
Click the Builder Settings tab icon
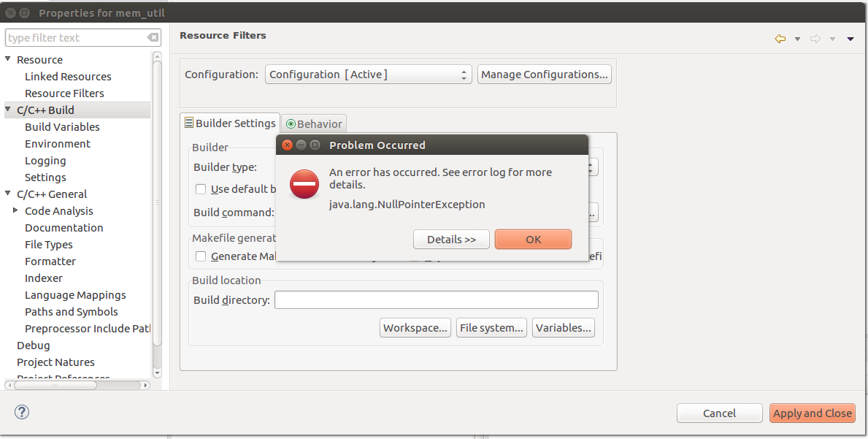click(189, 123)
